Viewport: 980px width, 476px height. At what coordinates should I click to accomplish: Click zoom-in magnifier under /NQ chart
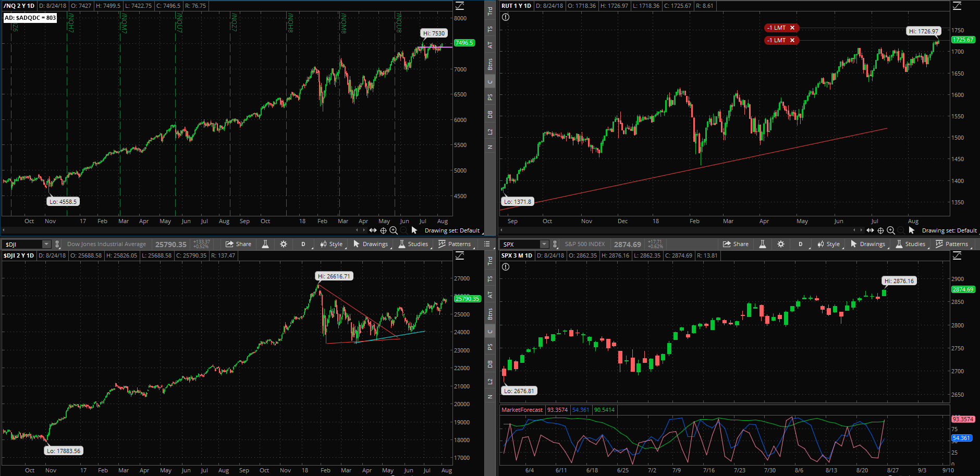[x=394, y=230]
